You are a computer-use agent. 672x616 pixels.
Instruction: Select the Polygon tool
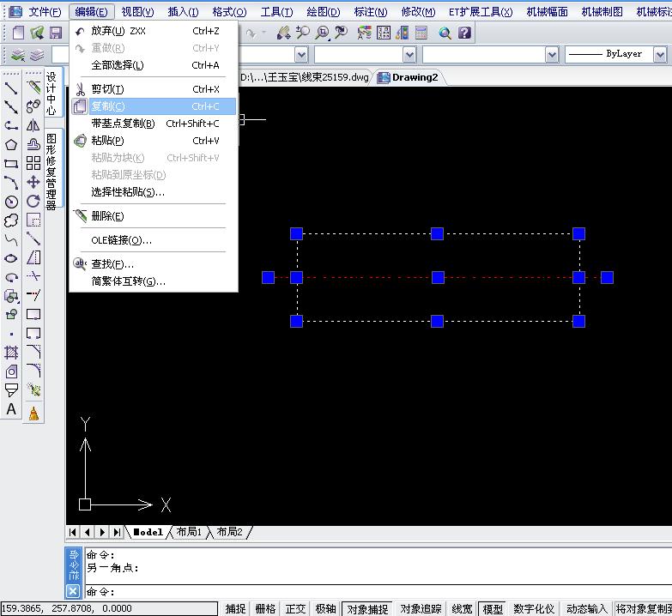(11, 145)
